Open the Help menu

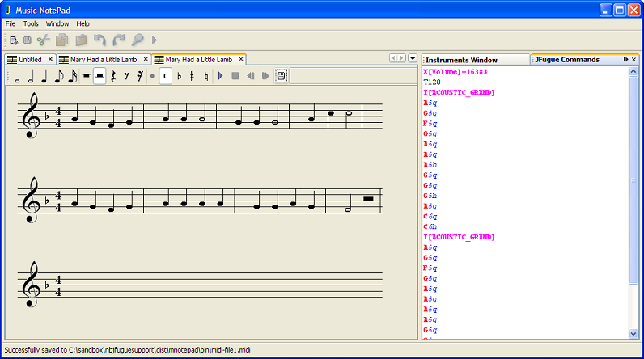click(x=83, y=23)
